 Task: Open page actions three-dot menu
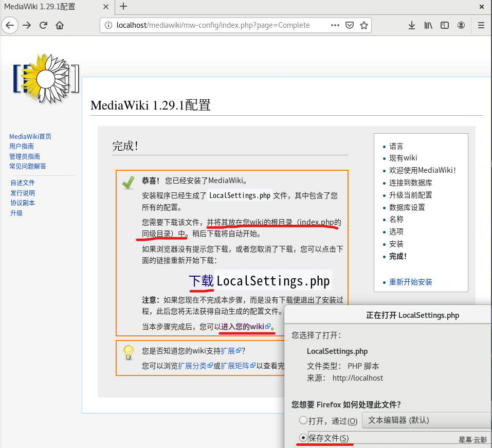(x=335, y=25)
